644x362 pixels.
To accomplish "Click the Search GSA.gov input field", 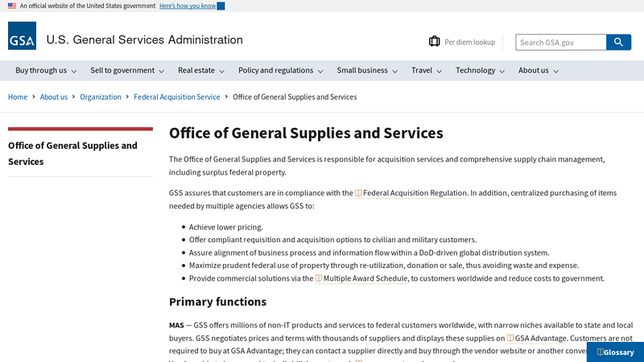I will [x=561, y=43].
